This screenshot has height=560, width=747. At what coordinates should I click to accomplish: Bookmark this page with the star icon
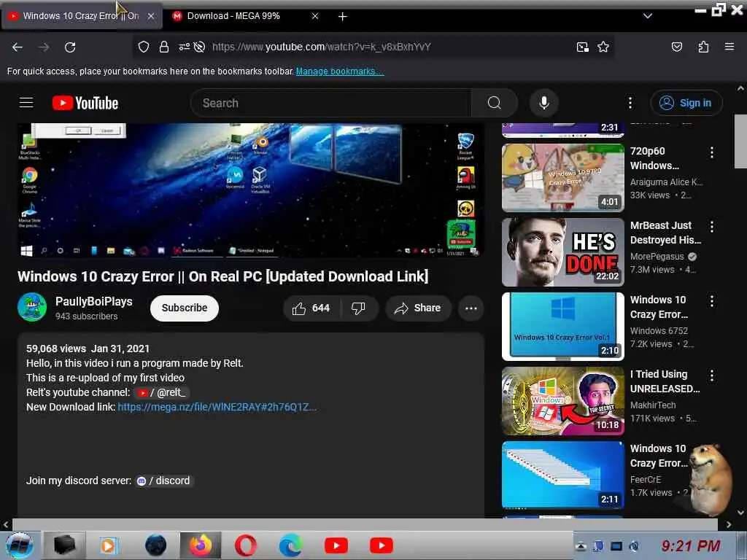tap(603, 47)
